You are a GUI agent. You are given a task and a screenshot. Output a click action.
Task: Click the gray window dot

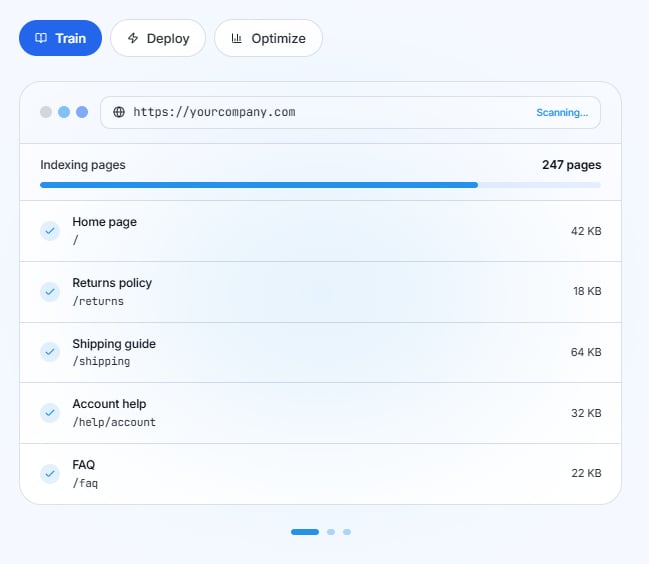[x=46, y=112]
